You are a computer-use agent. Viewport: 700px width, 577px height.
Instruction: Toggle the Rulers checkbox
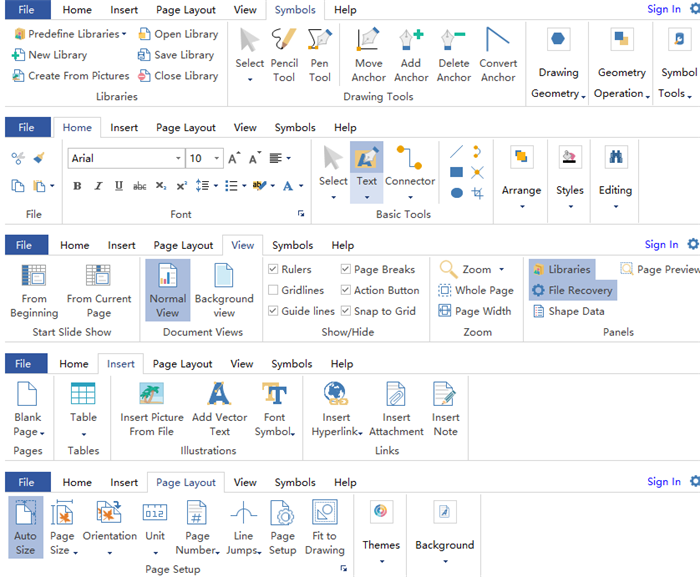[274, 270]
